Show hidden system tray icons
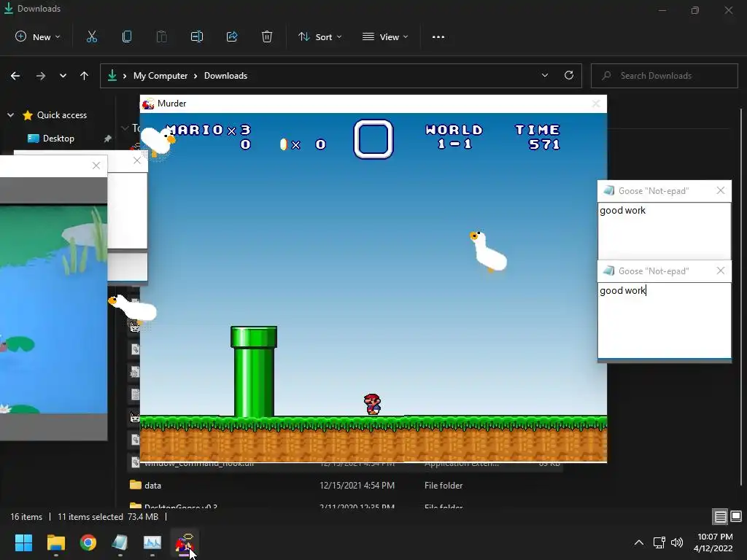This screenshot has width=747, height=560. tap(639, 542)
